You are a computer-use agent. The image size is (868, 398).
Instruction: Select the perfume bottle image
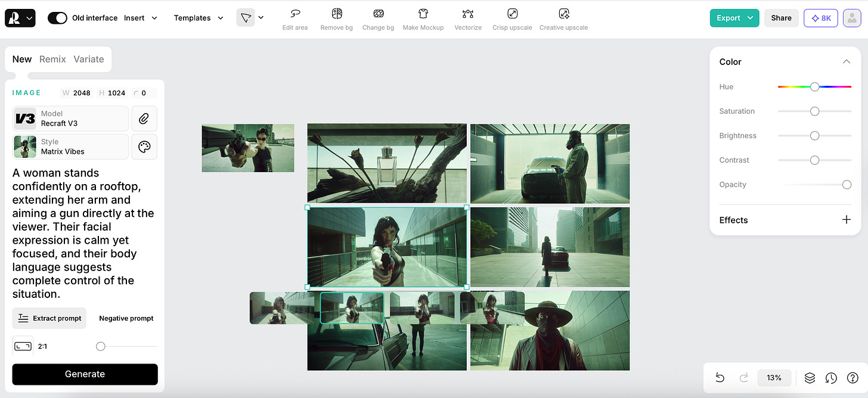pyautogui.click(x=387, y=163)
